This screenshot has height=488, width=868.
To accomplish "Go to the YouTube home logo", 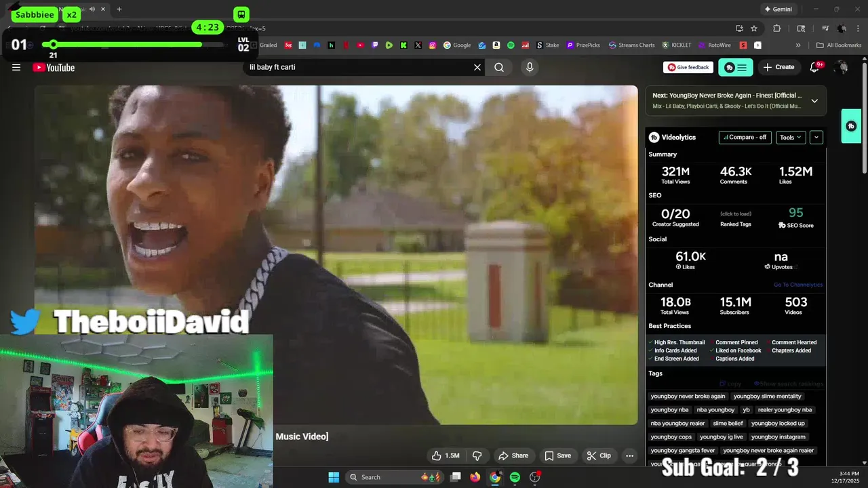I will [x=54, y=67].
